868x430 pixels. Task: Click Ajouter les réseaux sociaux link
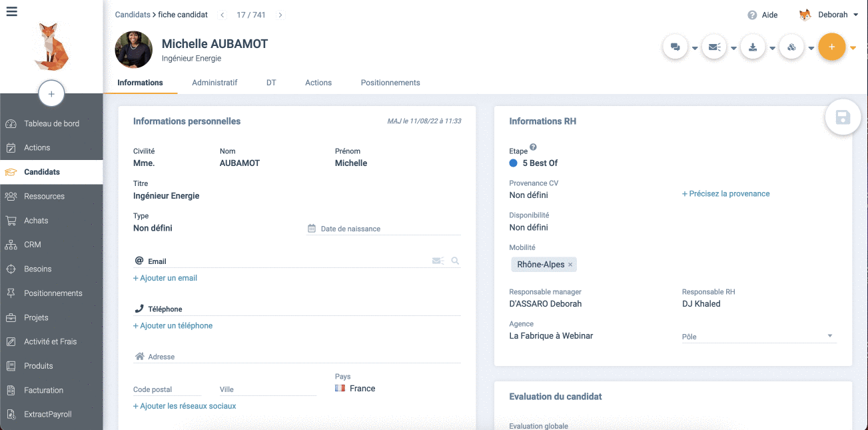[185, 406]
